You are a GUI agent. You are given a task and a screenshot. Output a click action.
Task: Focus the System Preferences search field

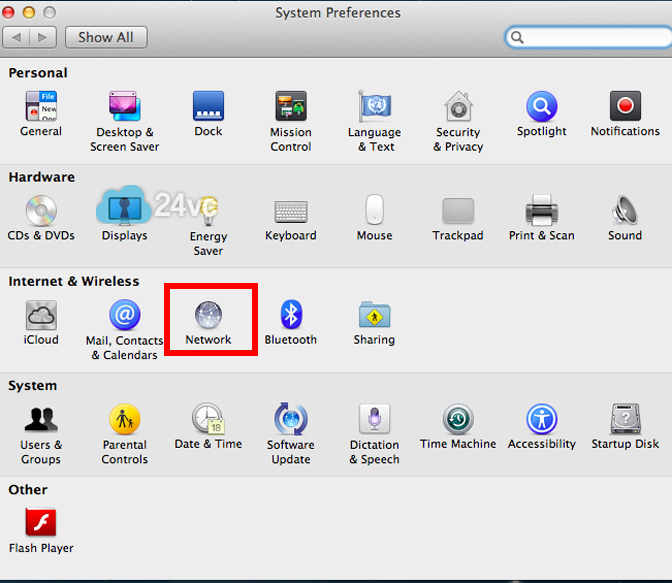pyautogui.click(x=589, y=37)
